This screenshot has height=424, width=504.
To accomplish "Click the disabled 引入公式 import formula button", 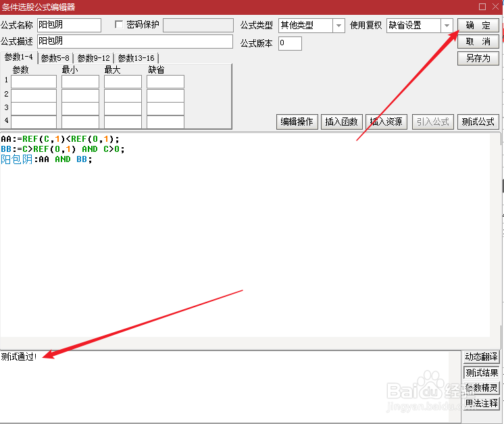I will pos(432,122).
